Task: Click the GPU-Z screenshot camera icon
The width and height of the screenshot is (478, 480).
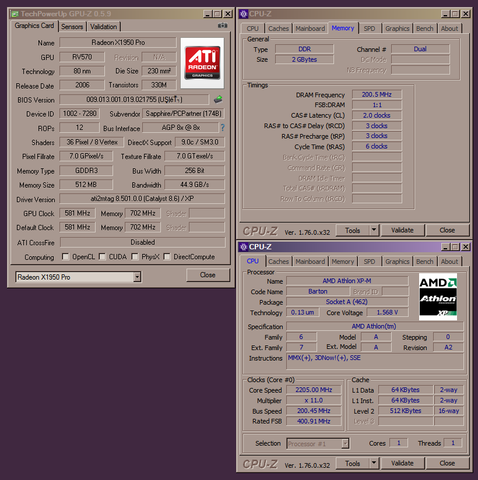Action: coord(222,25)
